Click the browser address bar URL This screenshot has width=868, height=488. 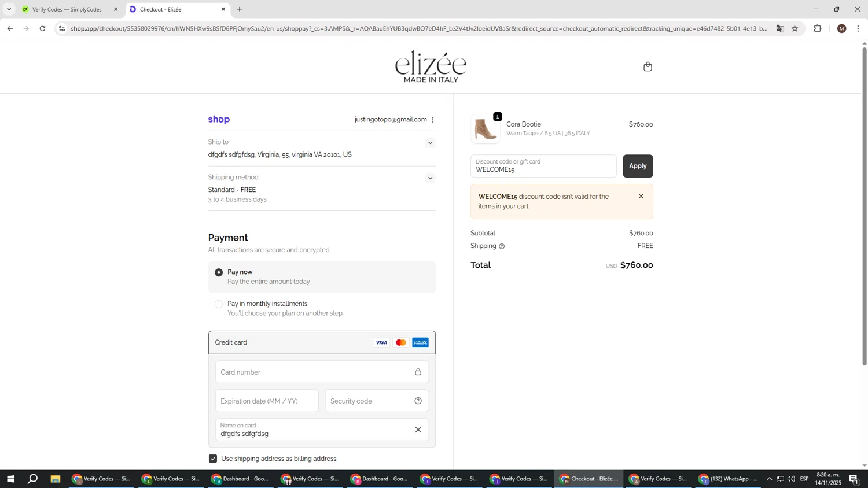coord(419,28)
